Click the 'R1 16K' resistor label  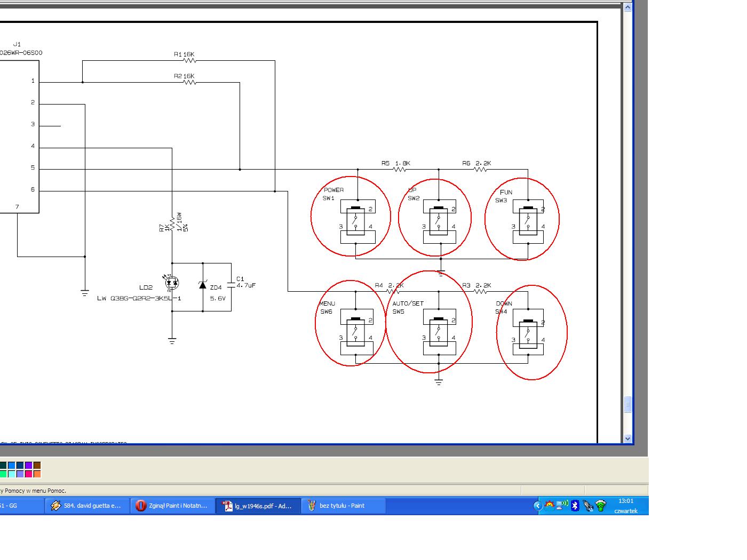tap(184, 54)
